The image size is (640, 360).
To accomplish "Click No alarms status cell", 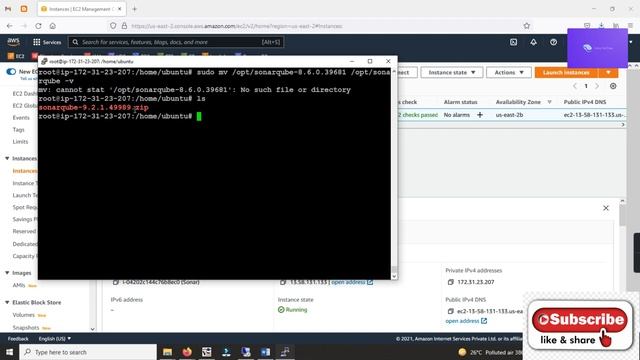I will [x=457, y=115].
